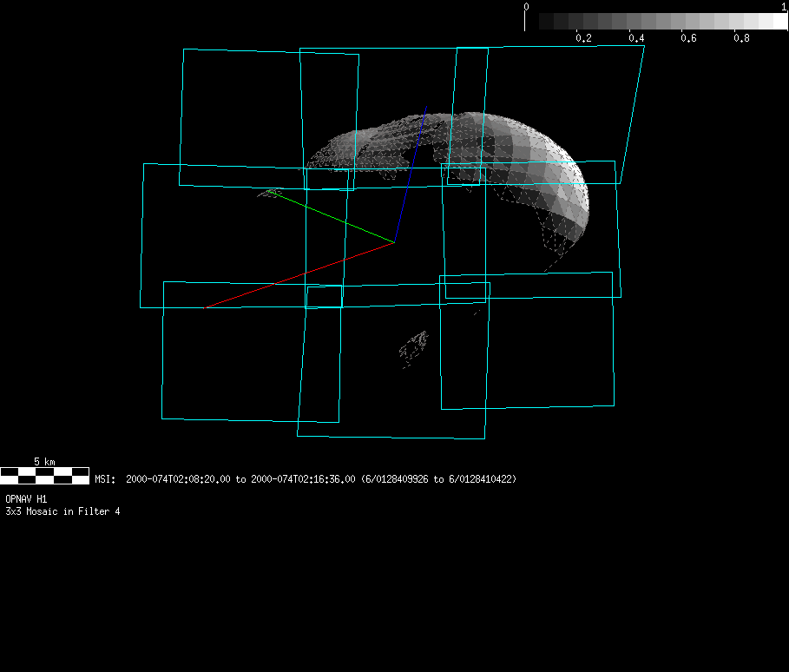The height and width of the screenshot is (672, 789).
Task: Click the colorbar maximum label 1
Action: [x=784, y=6]
